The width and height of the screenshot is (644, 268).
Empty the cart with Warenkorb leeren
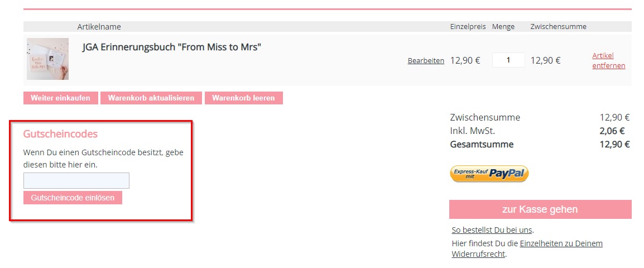coord(243,98)
